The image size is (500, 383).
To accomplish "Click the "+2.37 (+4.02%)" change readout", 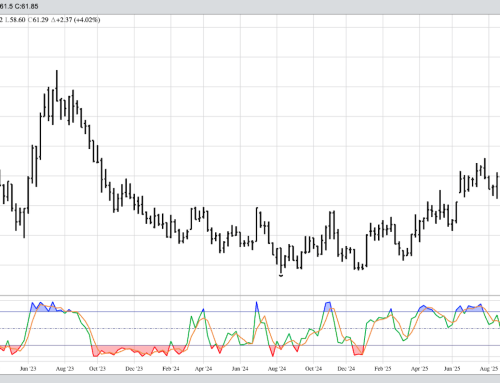I will [x=78, y=20].
